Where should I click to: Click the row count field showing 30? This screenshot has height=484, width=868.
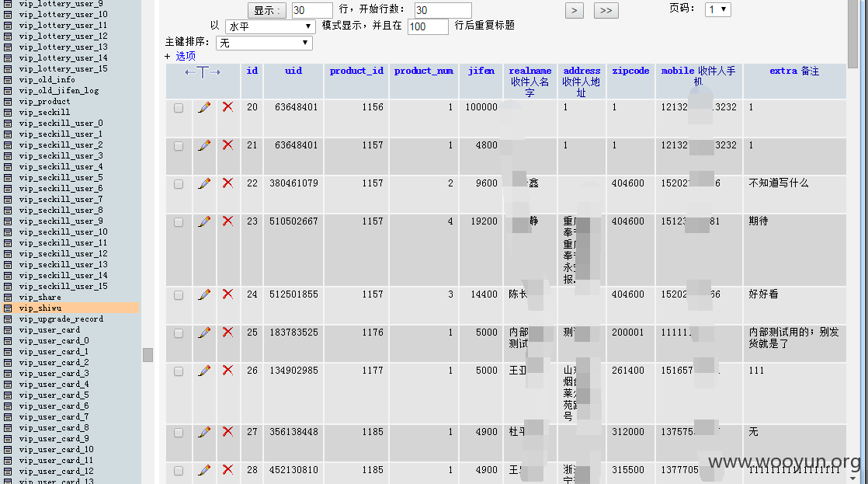point(312,11)
